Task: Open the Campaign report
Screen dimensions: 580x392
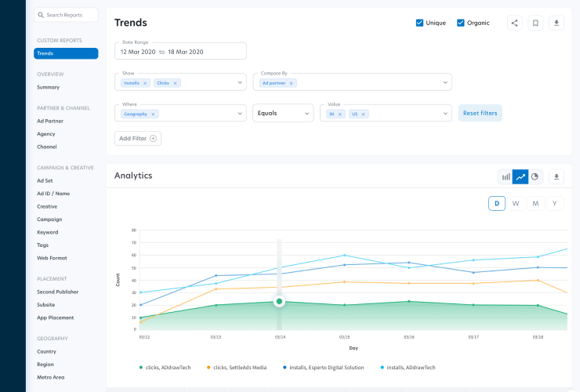Action: point(49,220)
